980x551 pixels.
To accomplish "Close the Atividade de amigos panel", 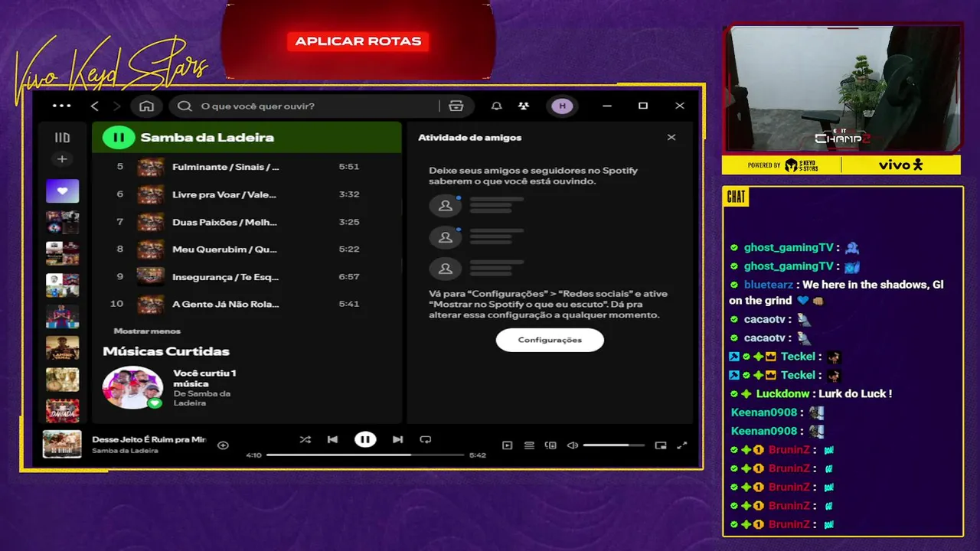I will [x=671, y=138].
